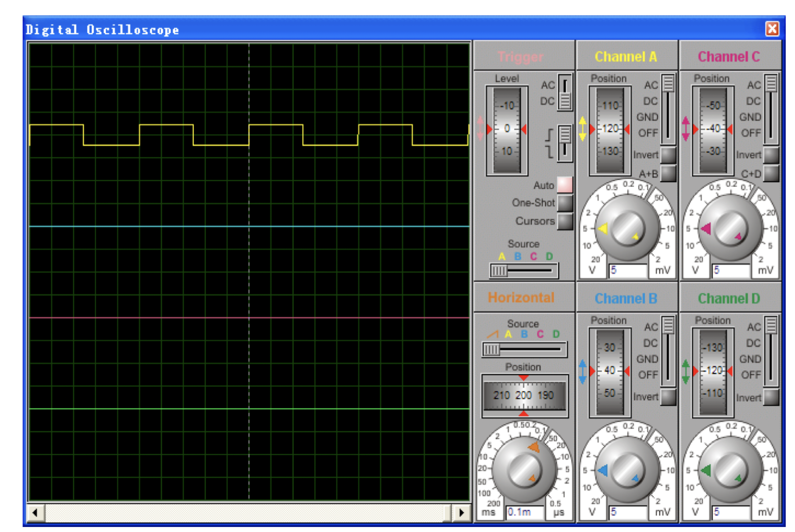The width and height of the screenshot is (795, 532).
Task: Toggle the Cursors button
Action: (x=565, y=221)
